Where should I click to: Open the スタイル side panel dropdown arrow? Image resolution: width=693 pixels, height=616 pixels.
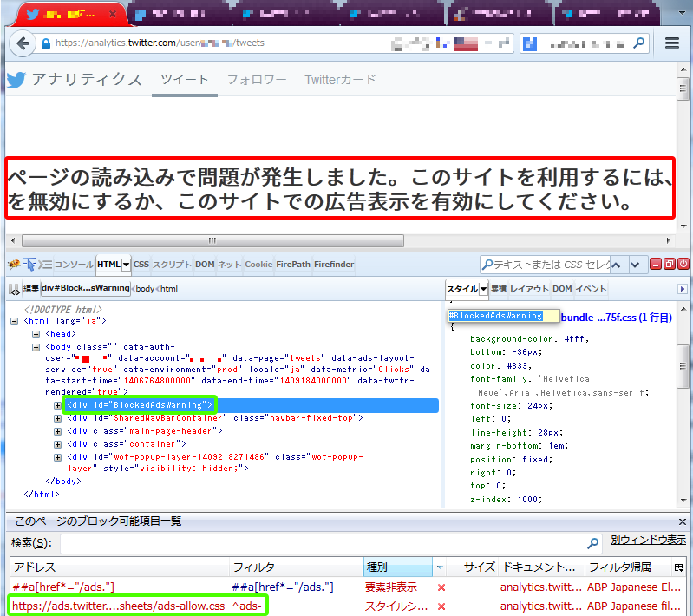click(x=483, y=289)
